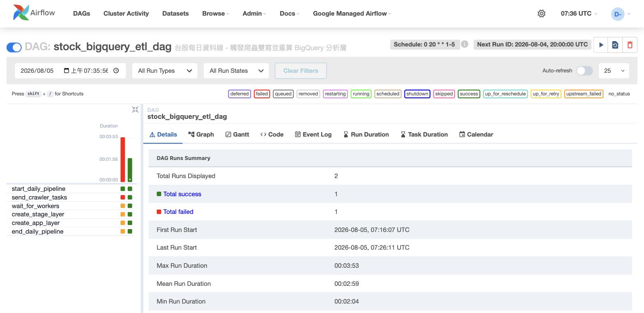Delete the DAG with the trash icon

(630, 45)
